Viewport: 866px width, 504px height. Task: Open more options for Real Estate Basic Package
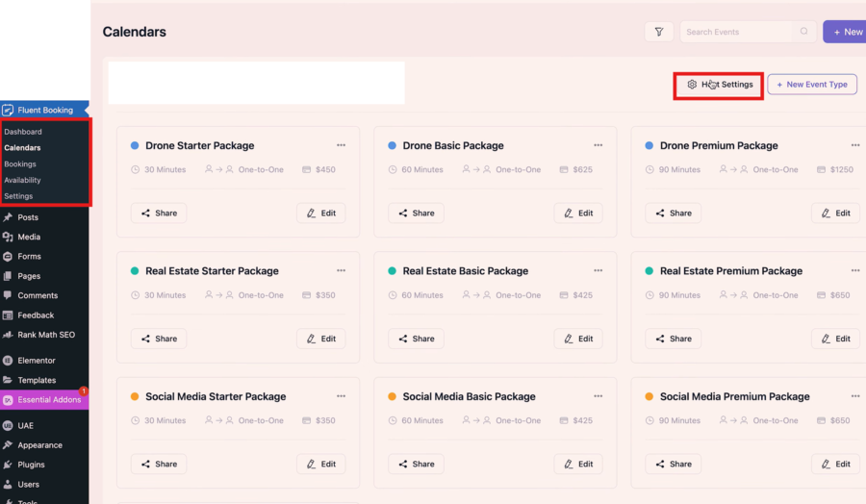coord(599,270)
